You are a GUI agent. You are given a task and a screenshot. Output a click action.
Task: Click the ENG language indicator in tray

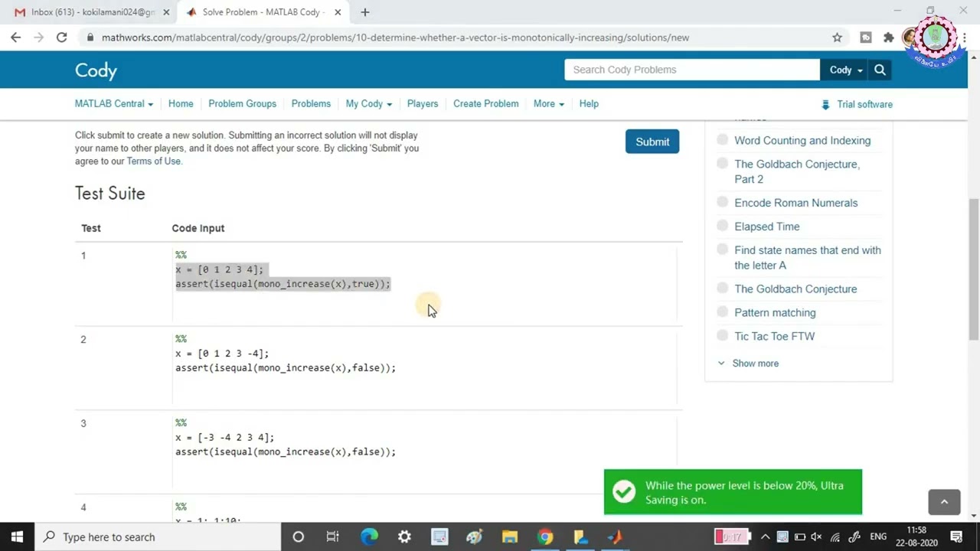[x=878, y=537]
